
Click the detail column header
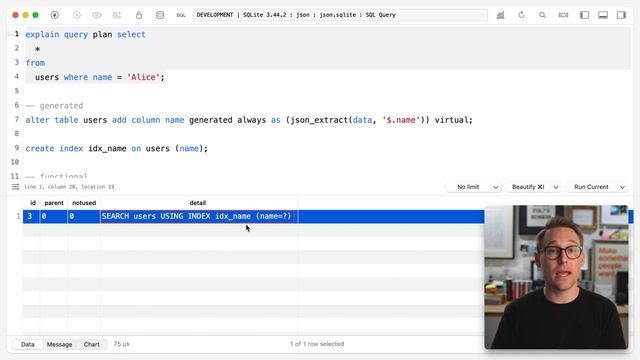pyautogui.click(x=198, y=203)
